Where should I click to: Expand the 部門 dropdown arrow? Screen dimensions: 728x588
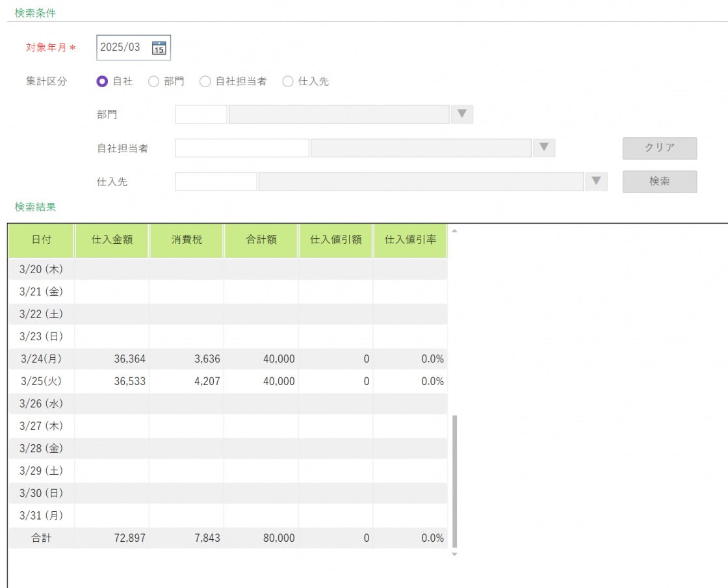[461, 114]
